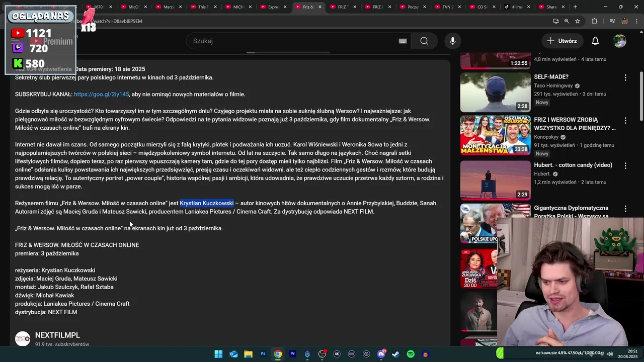The height and width of the screenshot is (362, 644).
Task: Bookmark this page with the star icon
Action: pos(578,21)
